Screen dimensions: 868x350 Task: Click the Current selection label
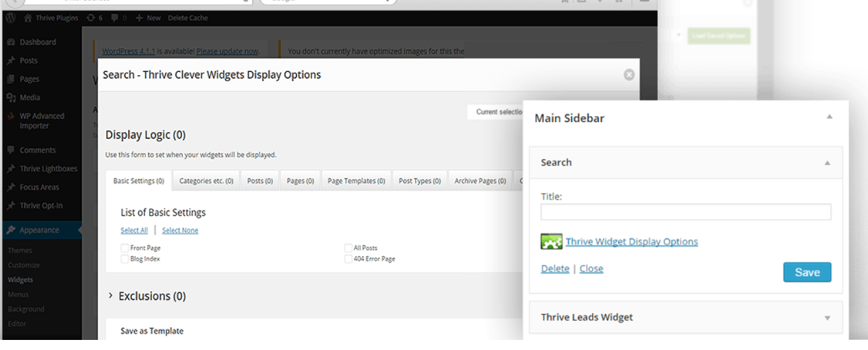499,112
